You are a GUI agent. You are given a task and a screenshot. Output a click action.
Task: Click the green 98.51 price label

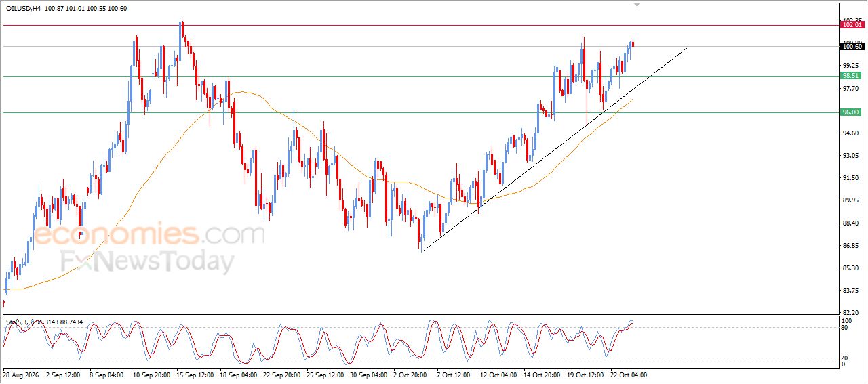click(x=850, y=76)
